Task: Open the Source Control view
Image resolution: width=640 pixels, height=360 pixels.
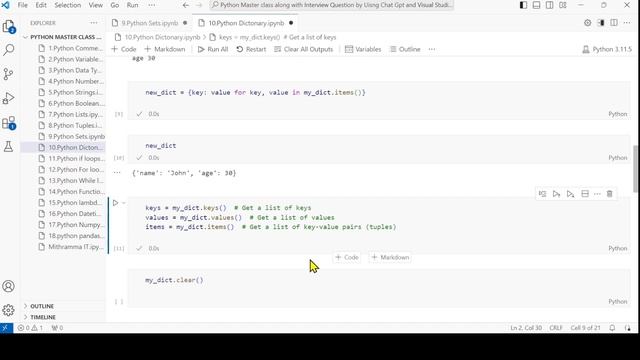Action: [8, 74]
